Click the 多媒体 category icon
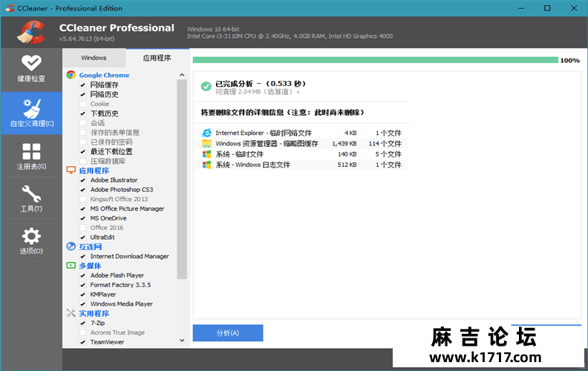 click(71, 266)
